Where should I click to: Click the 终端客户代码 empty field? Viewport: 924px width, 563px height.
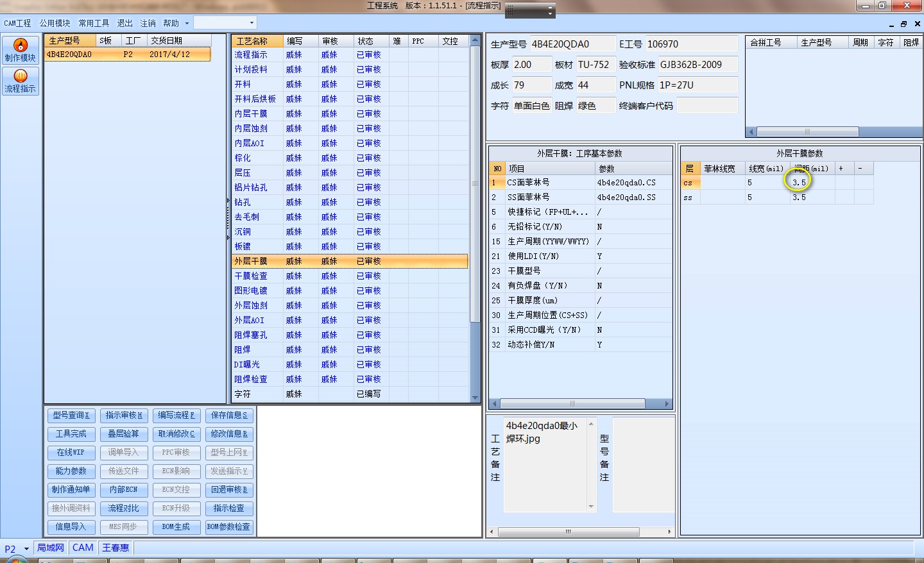(x=707, y=106)
